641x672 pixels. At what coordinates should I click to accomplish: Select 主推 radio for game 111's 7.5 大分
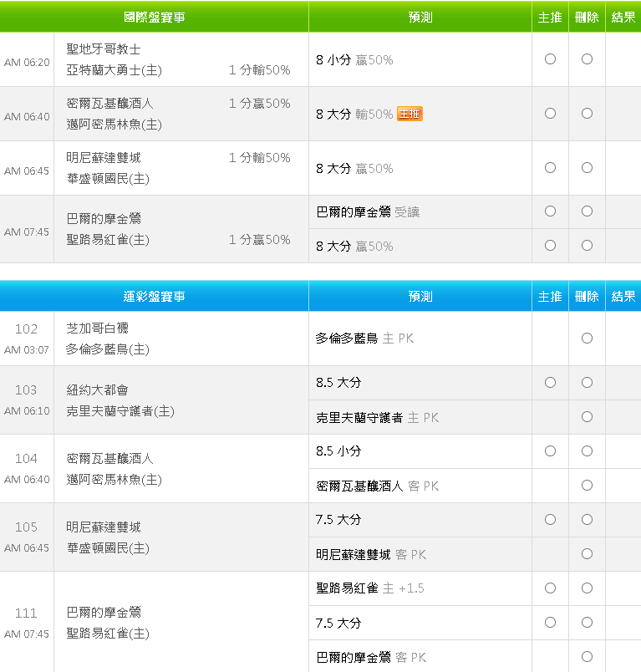point(550,623)
